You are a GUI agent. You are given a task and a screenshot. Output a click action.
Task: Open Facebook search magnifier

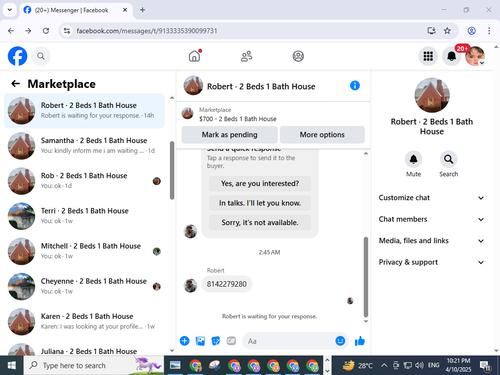[x=41, y=56]
